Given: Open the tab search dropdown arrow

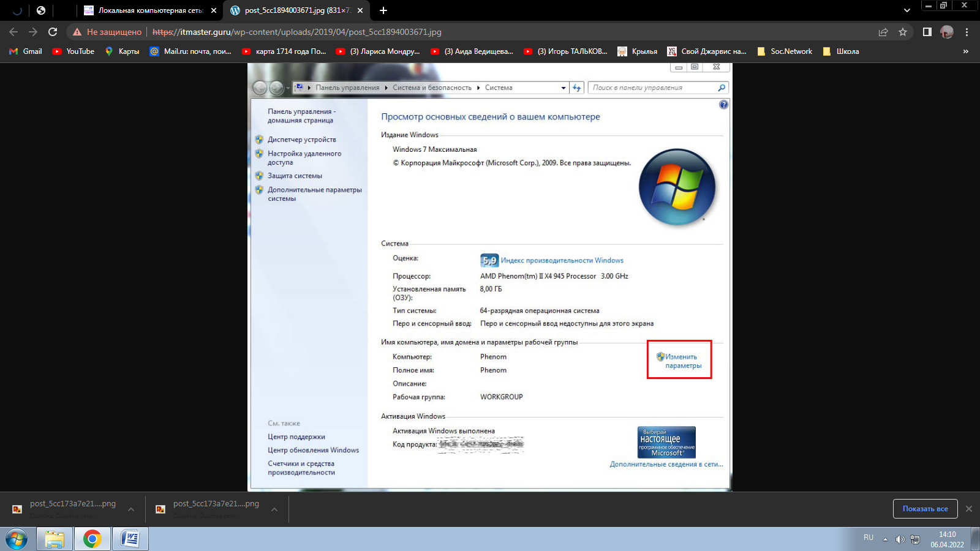Looking at the screenshot, I should pos(907,10).
